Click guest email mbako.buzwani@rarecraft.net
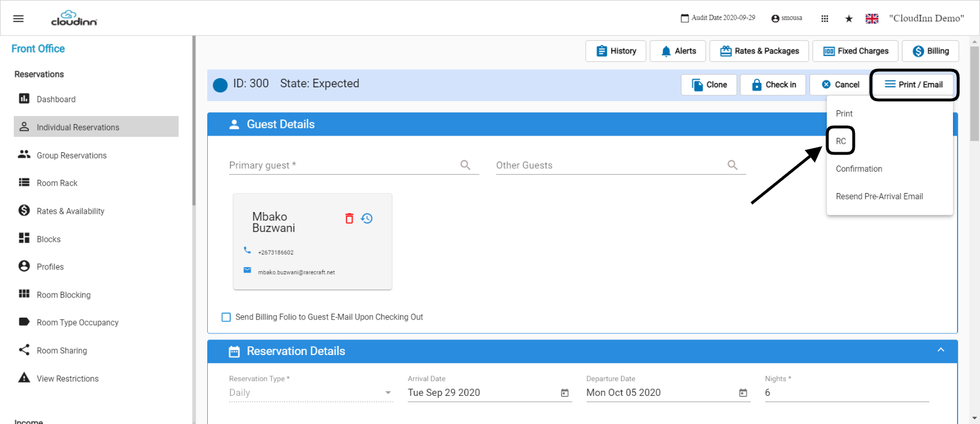The width and height of the screenshot is (980, 424). pyautogui.click(x=296, y=272)
